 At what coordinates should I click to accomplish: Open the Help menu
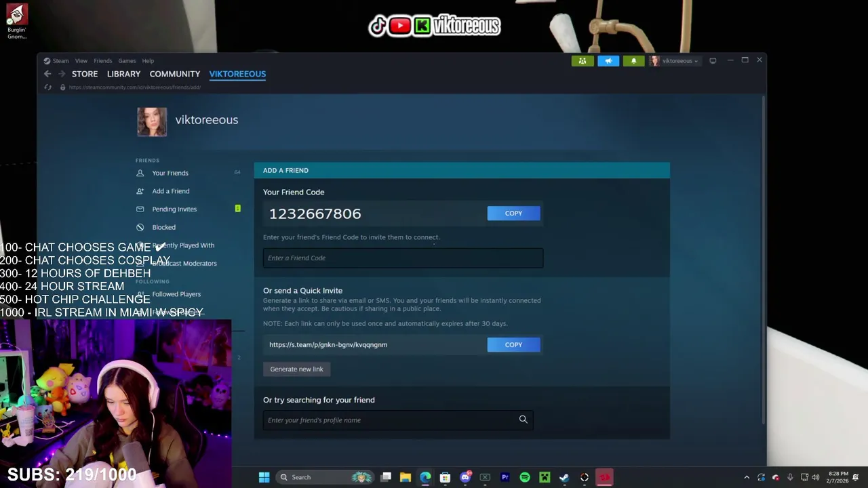148,61
